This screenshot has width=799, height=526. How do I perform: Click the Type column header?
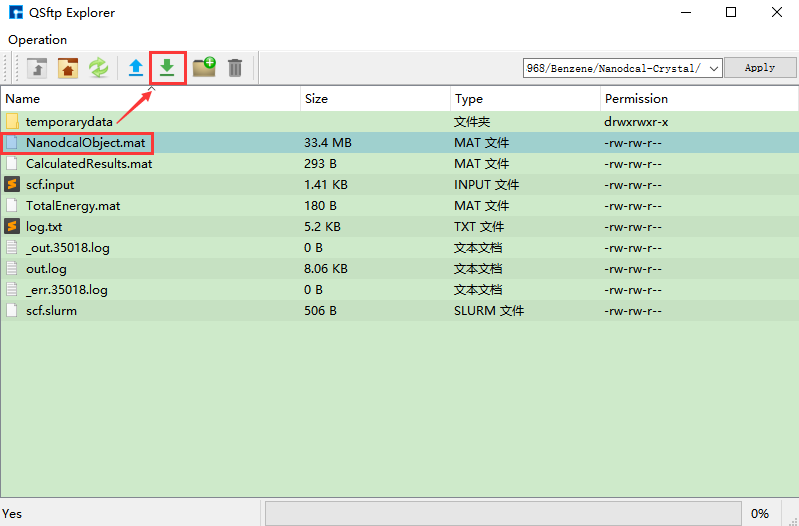click(525, 99)
